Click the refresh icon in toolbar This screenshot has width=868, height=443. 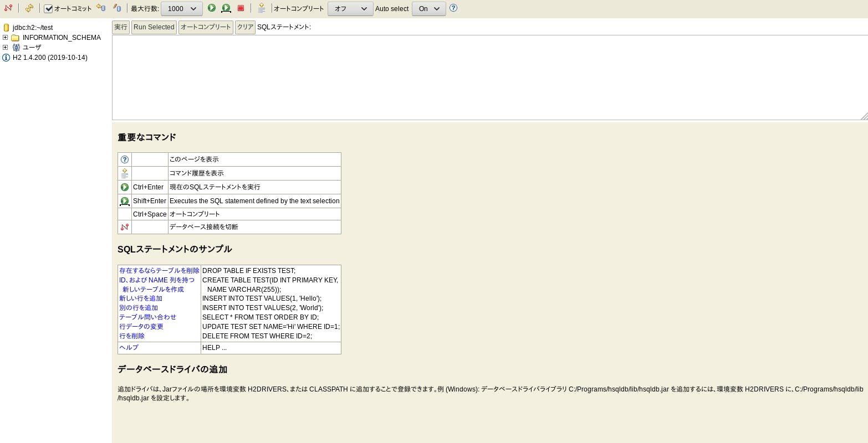pos(29,8)
